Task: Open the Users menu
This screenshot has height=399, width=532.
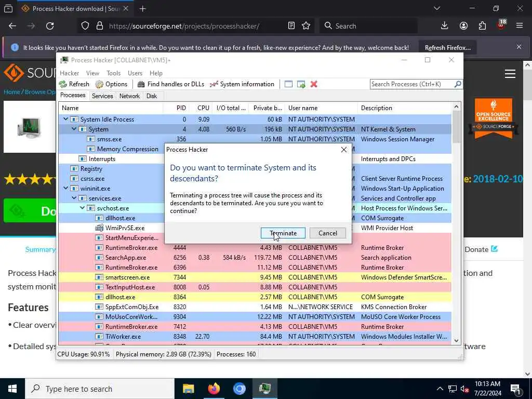Action: point(135,73)
